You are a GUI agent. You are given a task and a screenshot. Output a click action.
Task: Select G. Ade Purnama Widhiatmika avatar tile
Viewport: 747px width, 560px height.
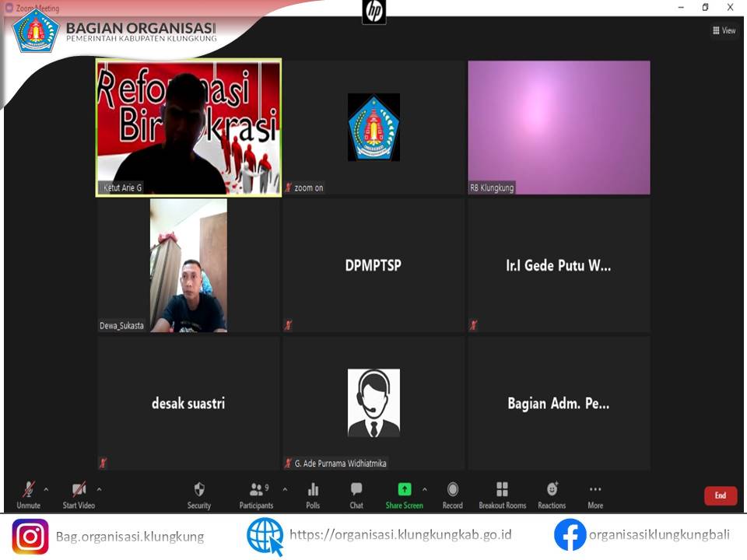pos(373,404)
